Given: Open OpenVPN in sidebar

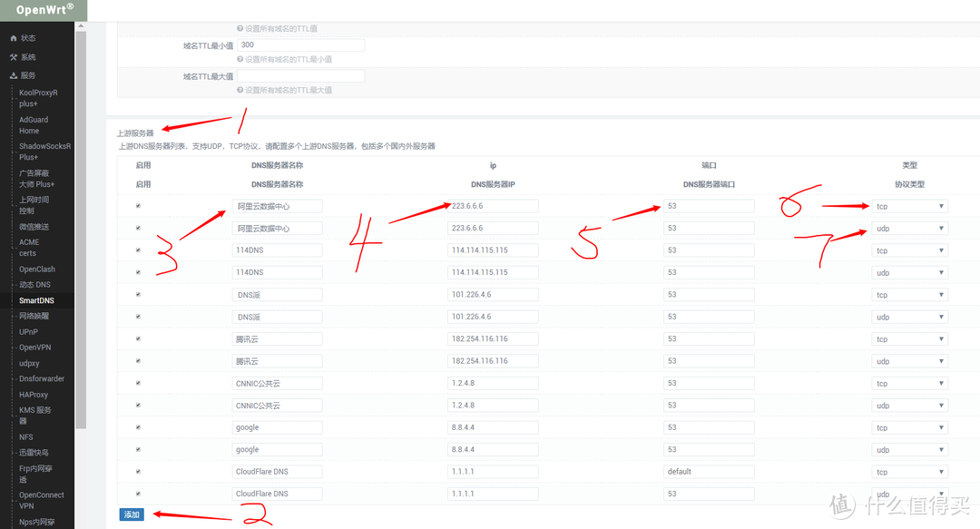Looking at the screenshot, I should 35,348.
